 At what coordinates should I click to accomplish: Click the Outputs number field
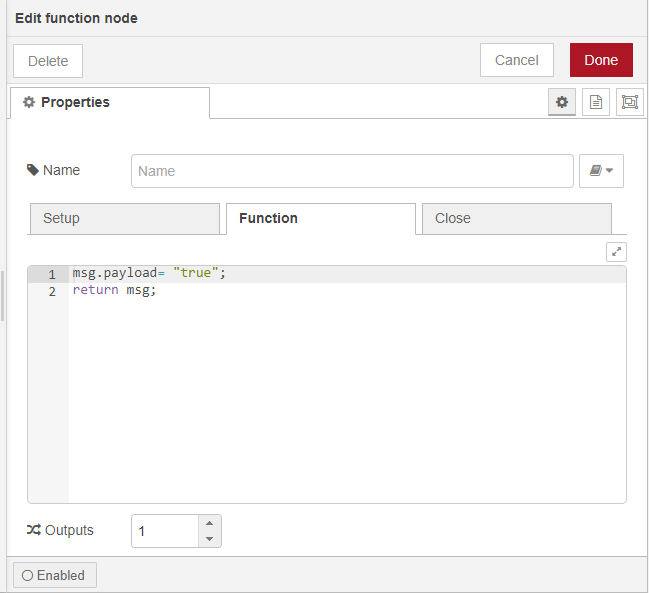click(165, 531)
